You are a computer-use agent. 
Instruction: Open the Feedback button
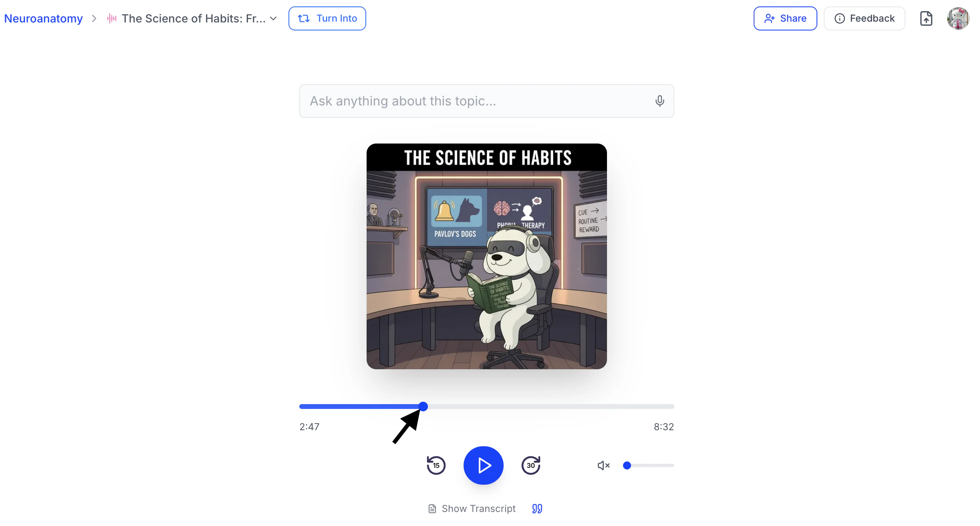(864, 18)
